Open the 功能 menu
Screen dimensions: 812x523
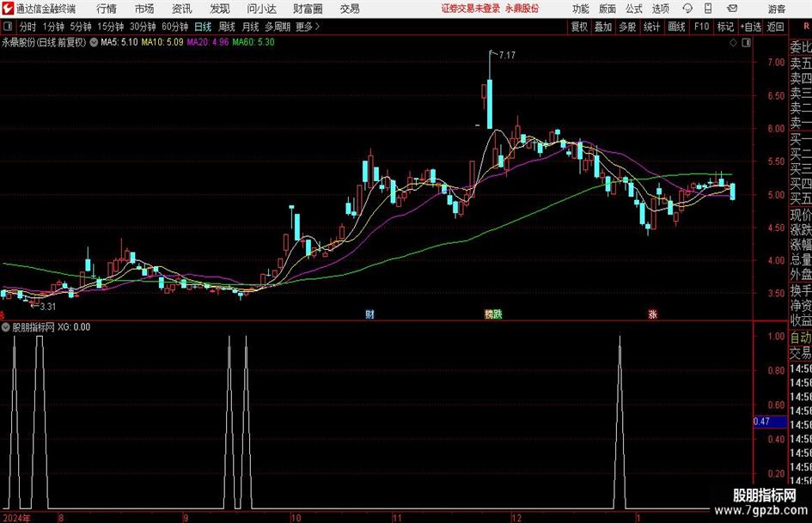pyautogui.click(x=581, y=9)
